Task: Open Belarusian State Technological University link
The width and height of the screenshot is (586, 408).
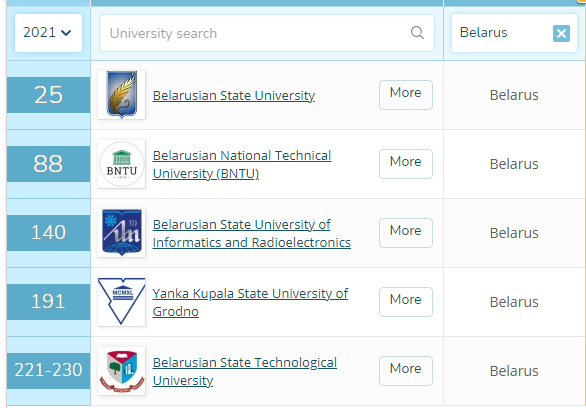Action: coord(244,371)
